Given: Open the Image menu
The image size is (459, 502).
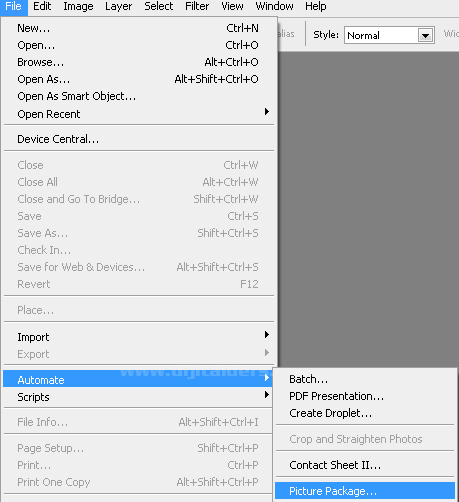Looking at the screenshot, I should tap(78, 7).
